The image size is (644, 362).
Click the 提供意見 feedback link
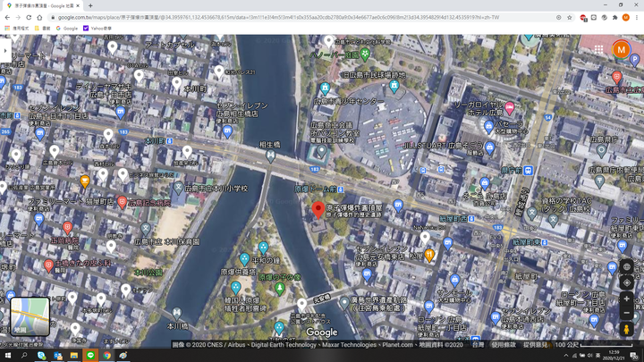pyautogui.click(x=535, y=345)
